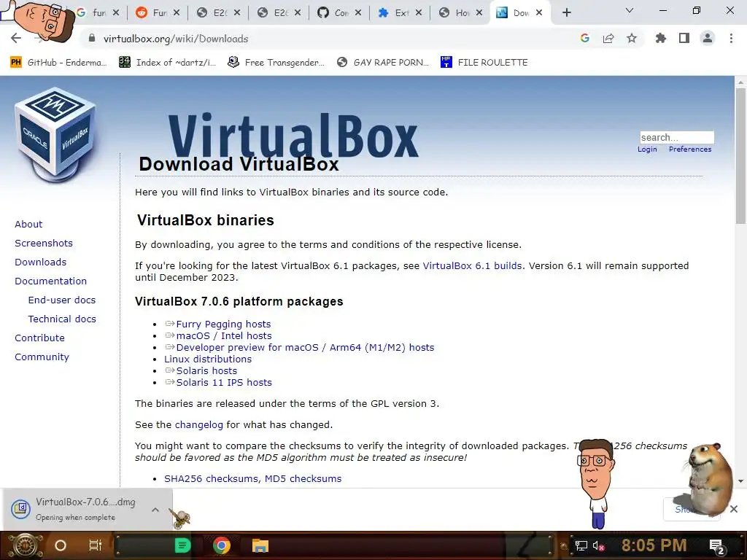Click the browser back arrow
747x560 pixels.
point(16,39)
